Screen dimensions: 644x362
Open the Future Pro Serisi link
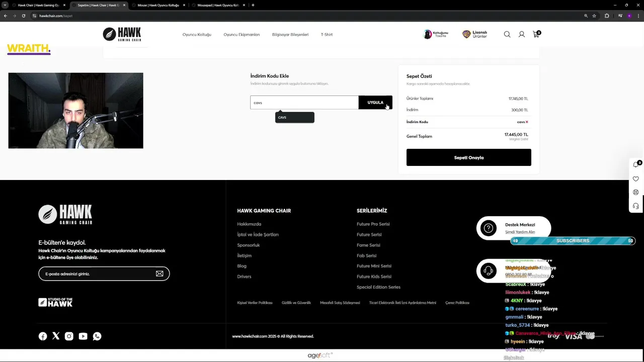(x=373, y=224)
